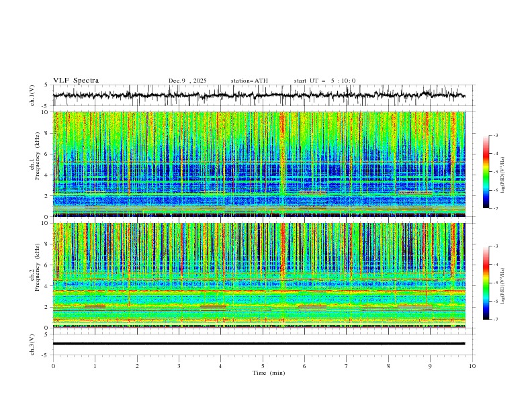Screen dimensions: 532x411
Task: Select the Dec.9, 2025 date label
Action: [x=187, y=81]
